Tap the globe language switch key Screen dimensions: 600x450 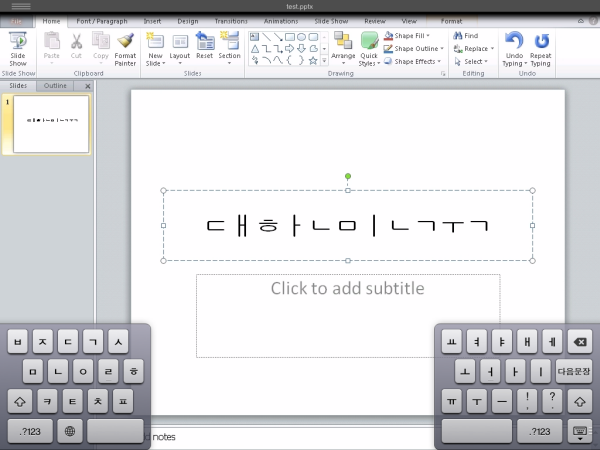(70, 431)
